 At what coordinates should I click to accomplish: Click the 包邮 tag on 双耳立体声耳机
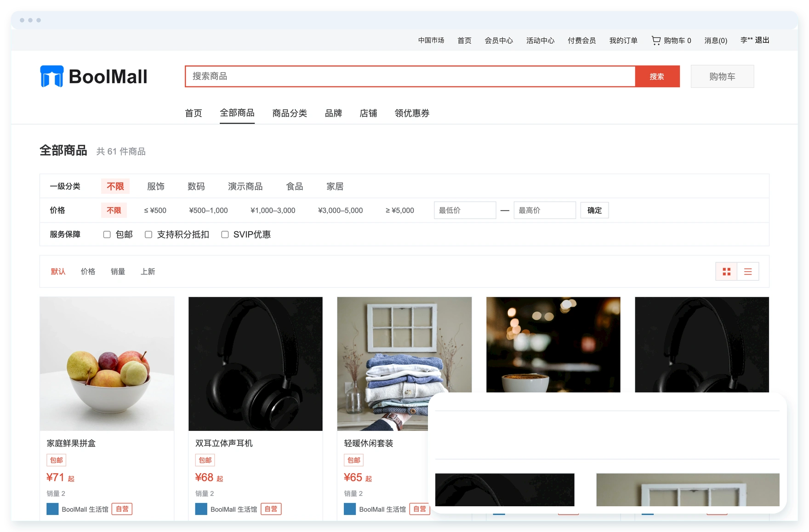[x=205, y=460]
